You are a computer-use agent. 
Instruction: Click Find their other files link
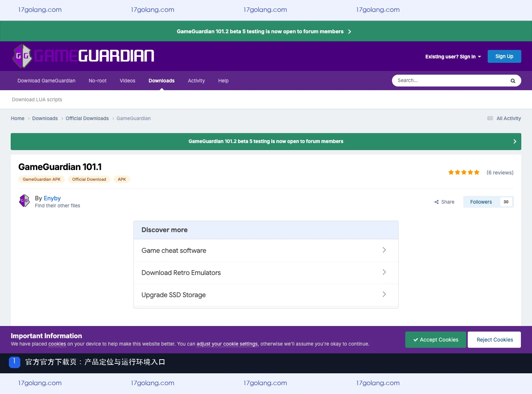[x=57, y=206]
